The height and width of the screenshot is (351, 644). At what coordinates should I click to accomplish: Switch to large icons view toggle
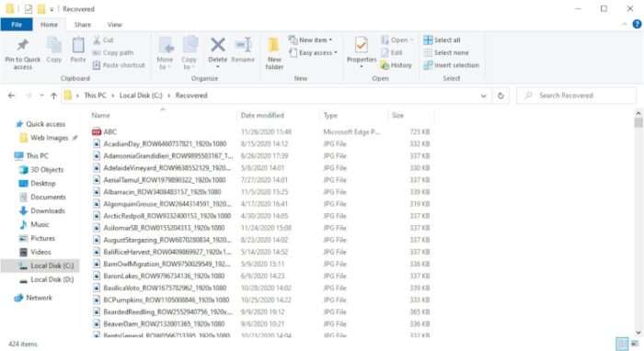[636, 344]
